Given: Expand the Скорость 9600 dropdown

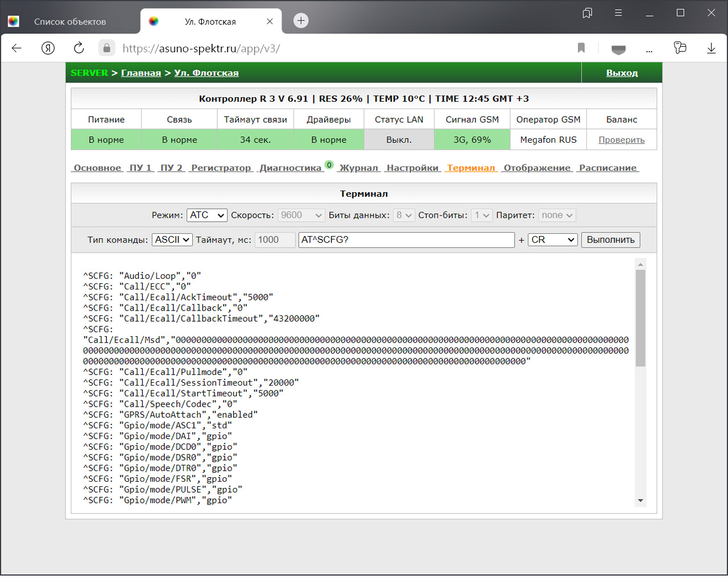Looking at the screenshot, I should pyautogui.click(x=301, y=215).
